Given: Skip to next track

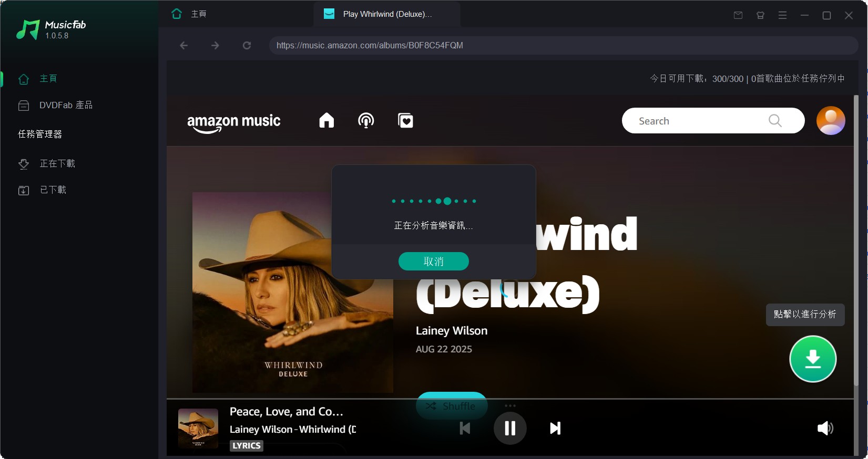Looking at the screenshot, I should (555, 429).
